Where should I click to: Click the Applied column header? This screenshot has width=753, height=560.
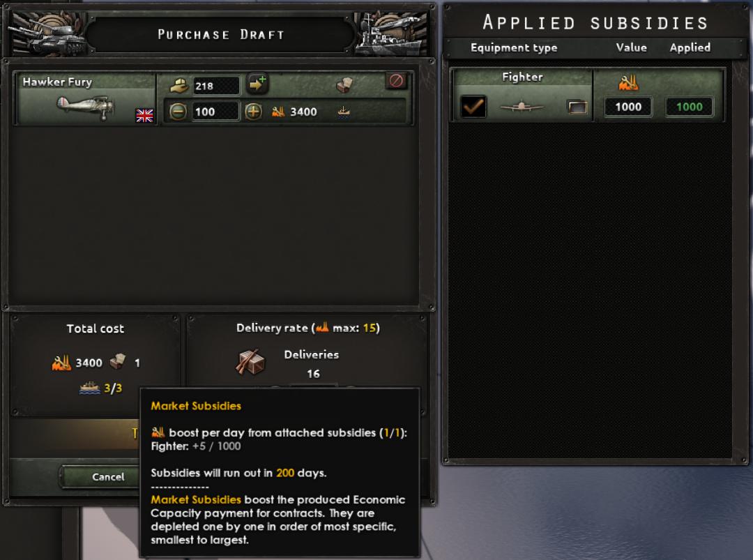[x=690, y=47]
